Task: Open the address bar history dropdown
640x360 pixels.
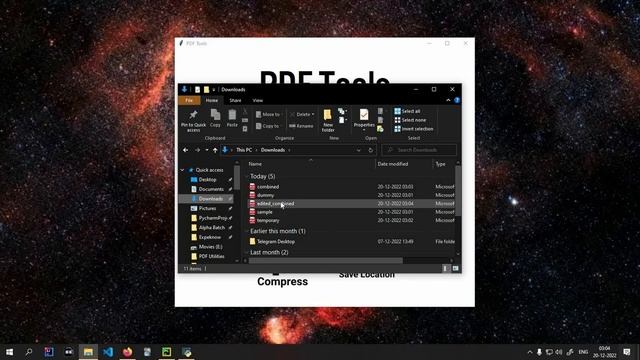Action: click(x=358, y=150)
